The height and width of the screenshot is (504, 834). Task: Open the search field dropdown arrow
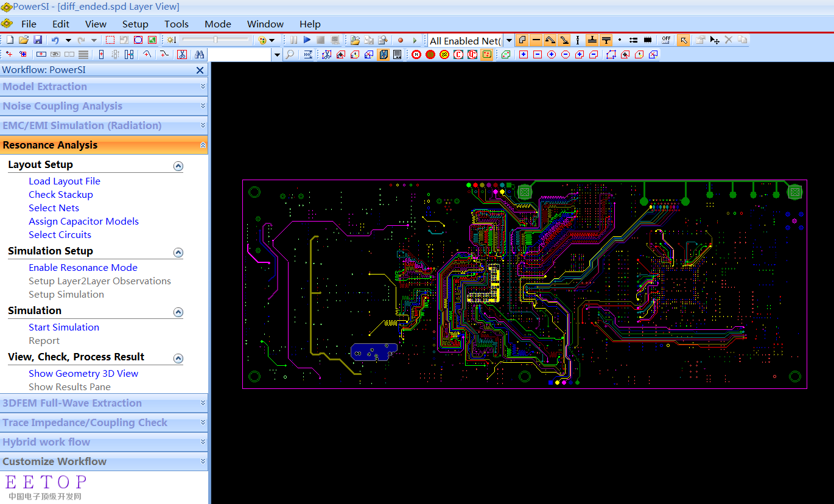point(277,55)
